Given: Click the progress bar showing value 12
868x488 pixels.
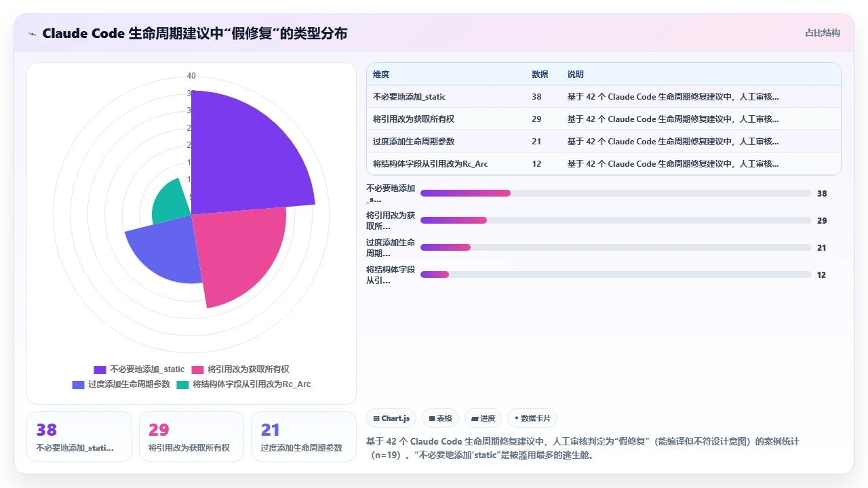Looking at the screenshot, I should 616,274.
